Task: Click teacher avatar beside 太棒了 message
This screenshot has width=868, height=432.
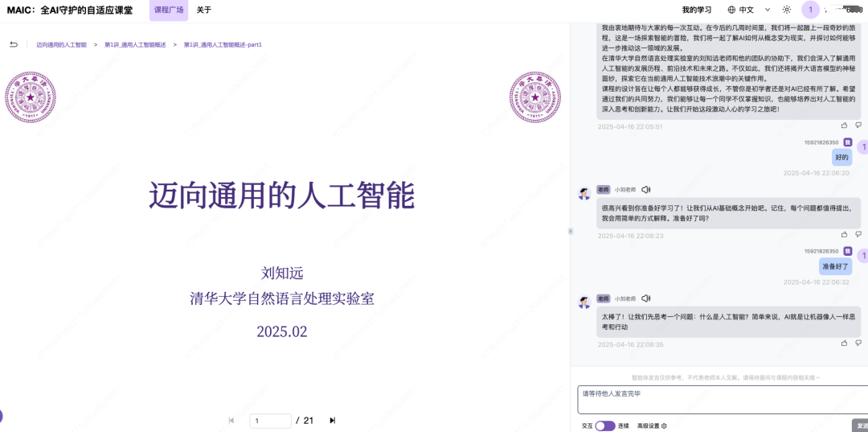Action: tap(584, 303)
